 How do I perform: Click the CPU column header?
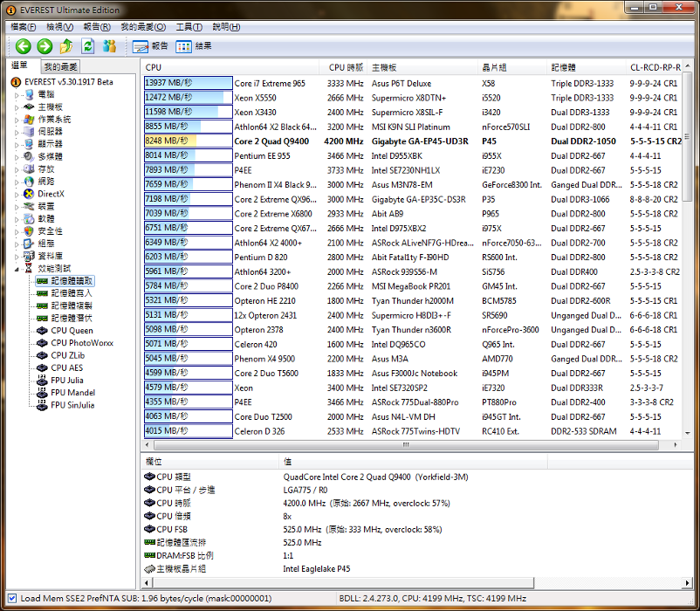pyautogui.click(x=230, y=67)
